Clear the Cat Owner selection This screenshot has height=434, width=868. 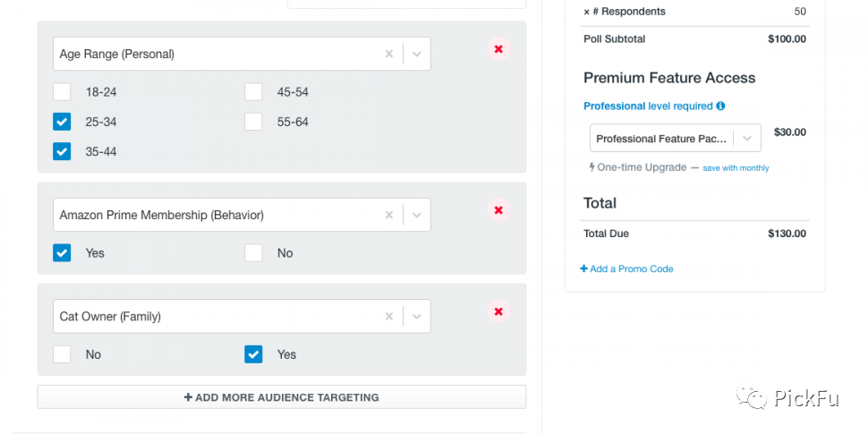(389, 316)
